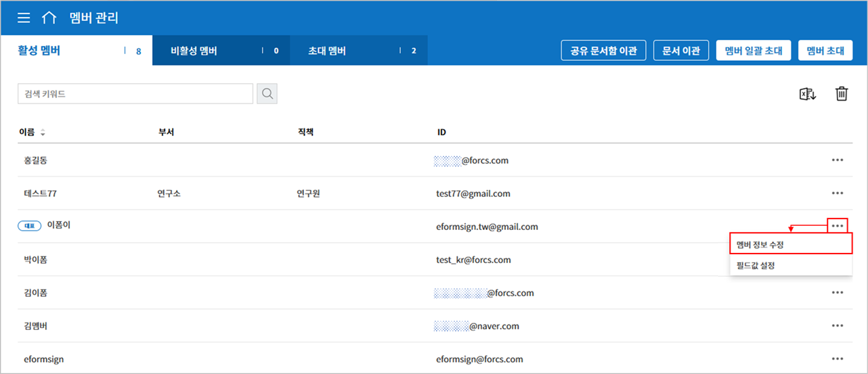The height and width of the screenshot is (374, 868).
Task: Open more options for 테스트77 row
Action: click(x=838, y=193)
